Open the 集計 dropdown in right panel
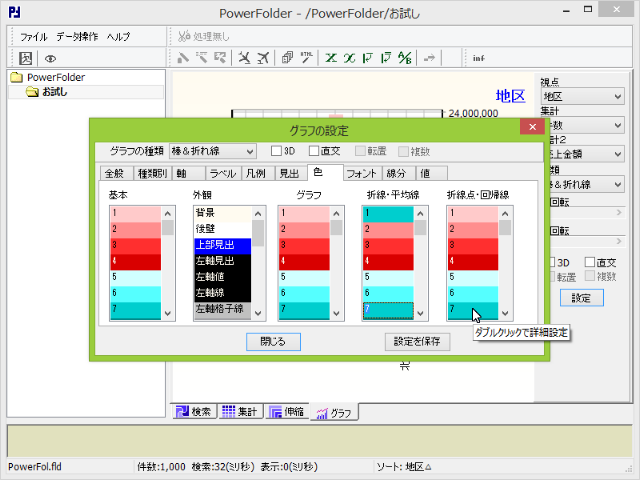This screenshot has width=640, height=480. coord(587,125)
